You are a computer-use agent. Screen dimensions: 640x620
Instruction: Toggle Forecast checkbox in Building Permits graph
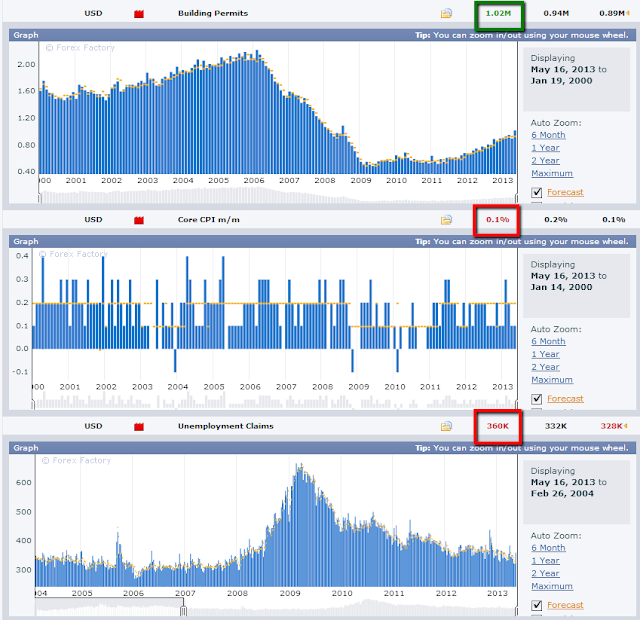click(537, 192)
